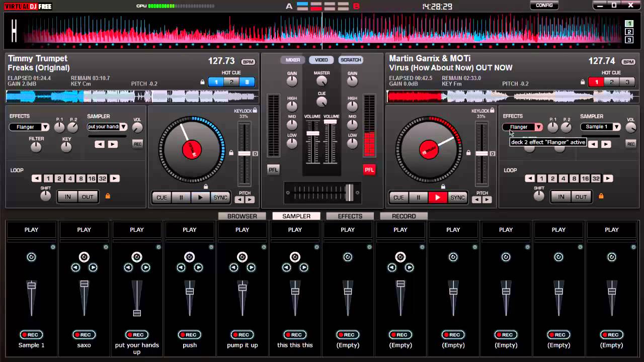
Task: Toggle smart loop lock on left deck
Action: (x=108, y=196)
